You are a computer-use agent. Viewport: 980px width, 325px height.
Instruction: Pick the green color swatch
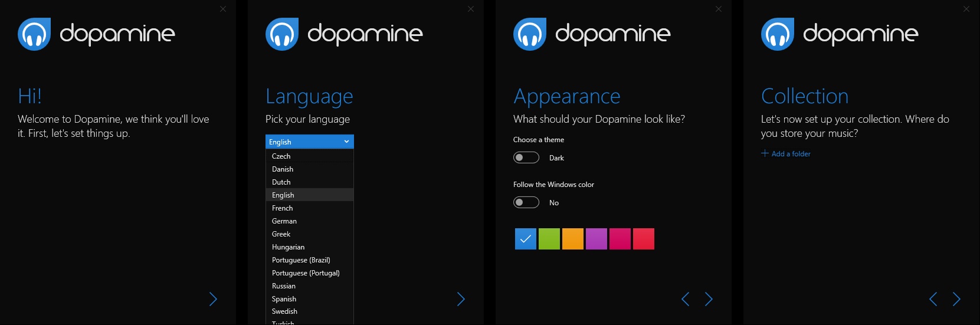pyautogui.click(x=549, y=239)
